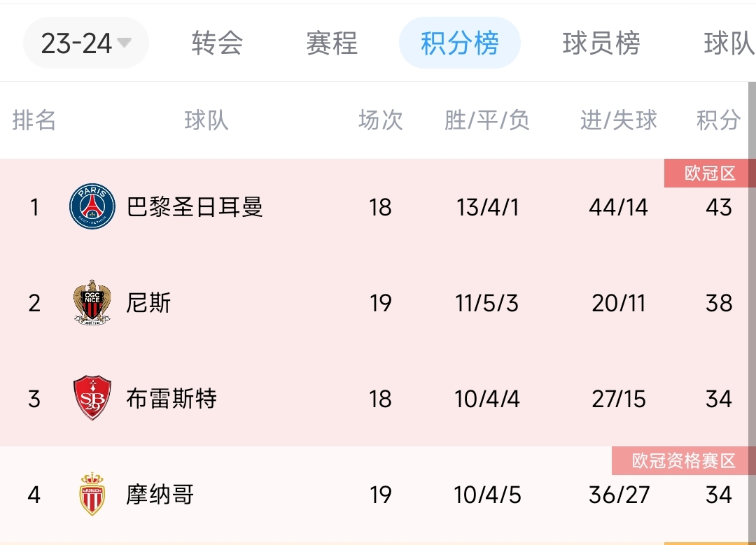756x545 pixels.
Task: Switch to the 转会 tab
Action: point(217,43)
